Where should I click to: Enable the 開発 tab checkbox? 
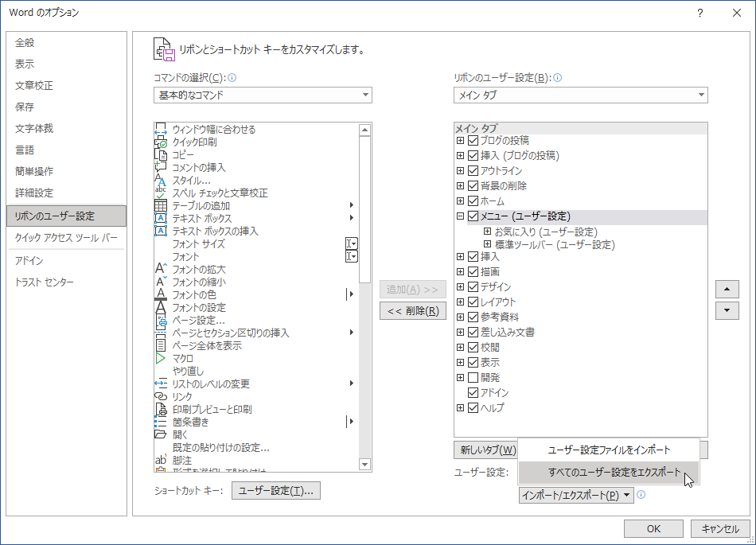click(473, 377)
